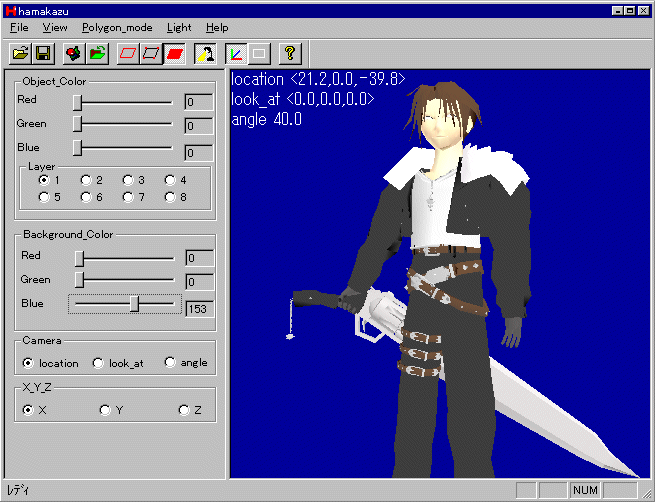Click the look_at coordinates text overlay

coord(302,99)
